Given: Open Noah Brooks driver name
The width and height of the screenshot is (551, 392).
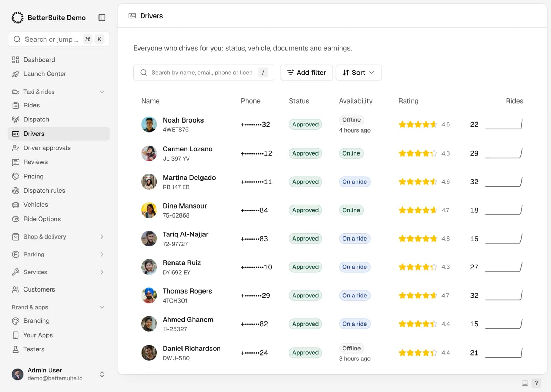Looking at the screenshot, I should [x=183, y=120].
